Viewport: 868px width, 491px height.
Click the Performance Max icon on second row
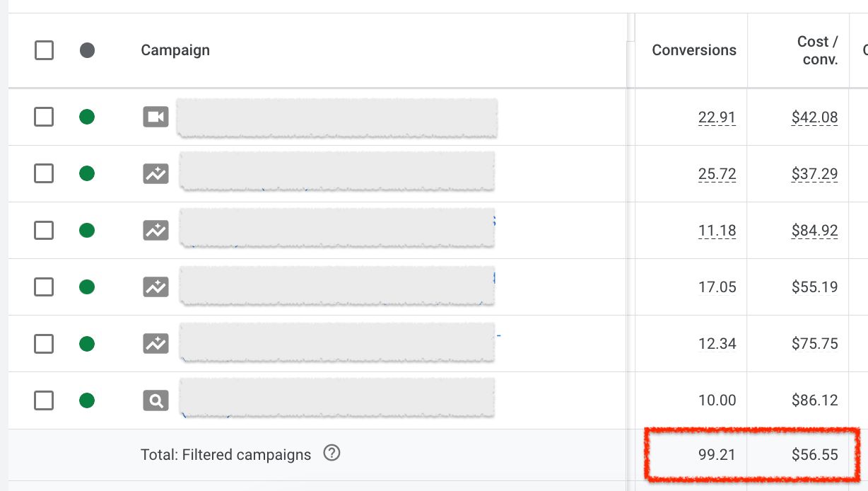pyautogui.click(x=156, y=173)
